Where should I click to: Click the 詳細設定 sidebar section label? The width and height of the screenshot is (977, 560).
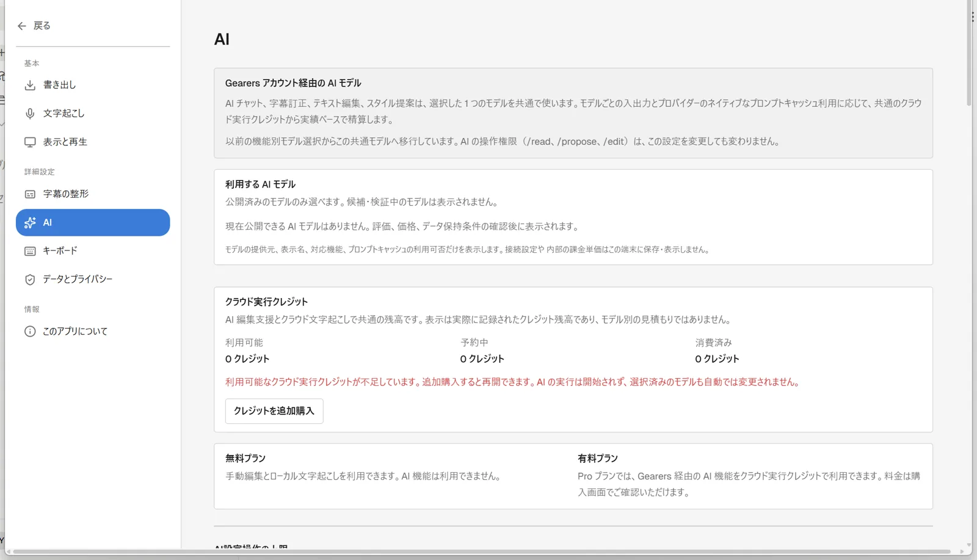point(40,172)
